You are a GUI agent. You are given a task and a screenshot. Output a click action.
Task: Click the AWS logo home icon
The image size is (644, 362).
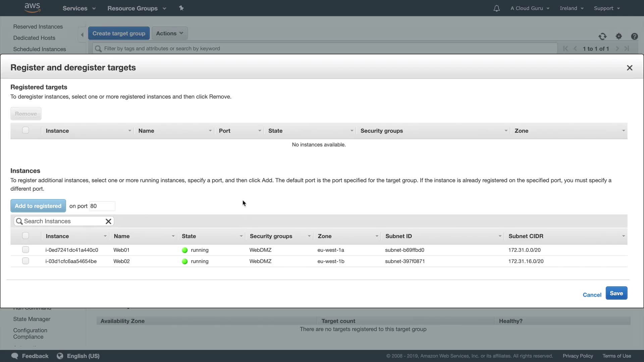(x=33, y=7)
